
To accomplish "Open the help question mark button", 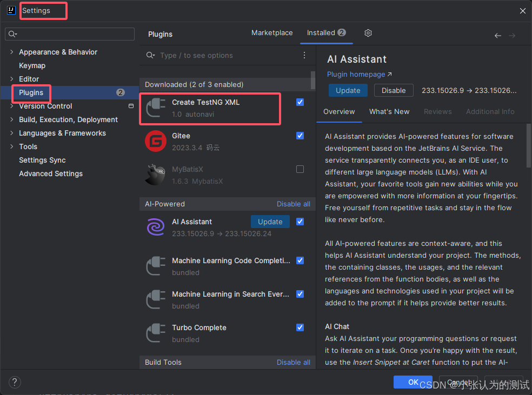I will pyautogui.click(x=15, y=382).
